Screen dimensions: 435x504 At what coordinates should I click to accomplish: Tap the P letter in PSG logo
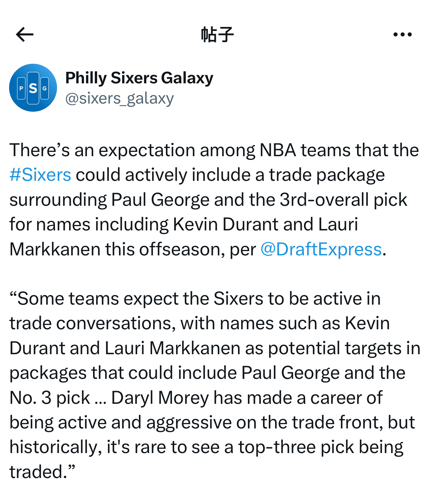[21, 88]
